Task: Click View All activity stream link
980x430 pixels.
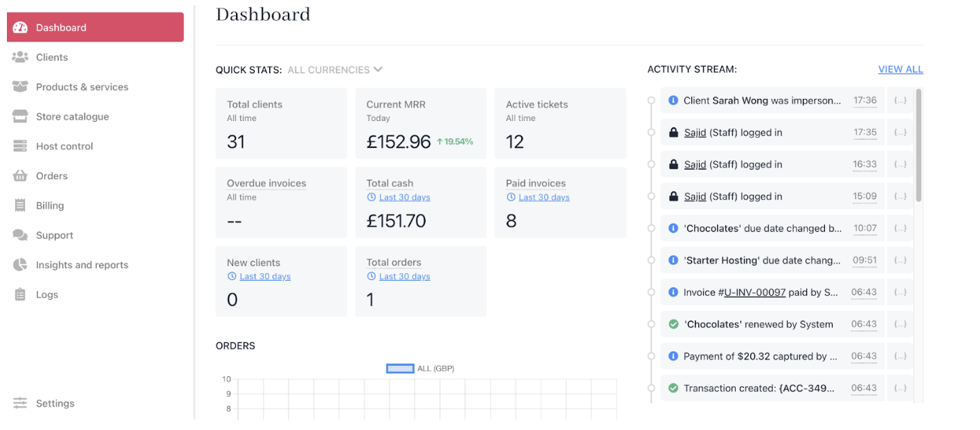Action: [900, 69]
